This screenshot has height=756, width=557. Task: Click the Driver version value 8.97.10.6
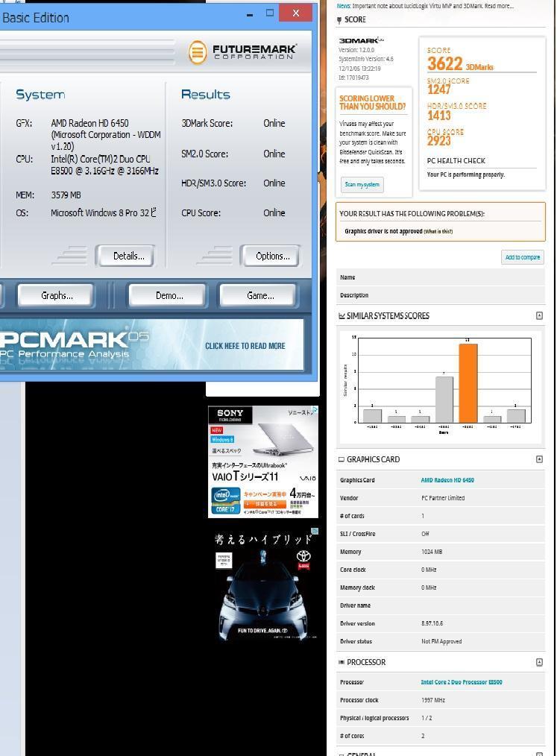point(432,623)
